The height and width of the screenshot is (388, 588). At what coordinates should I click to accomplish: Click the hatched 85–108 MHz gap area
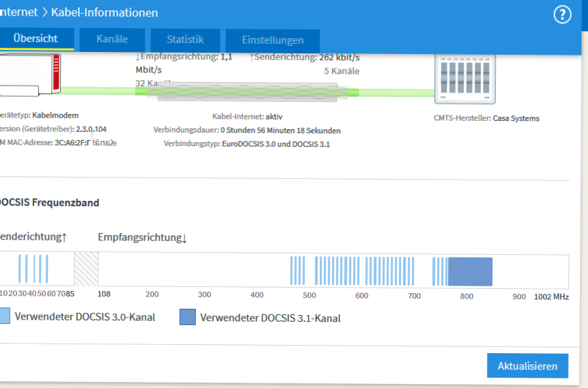pyautogui.click(x=86, y=269)
